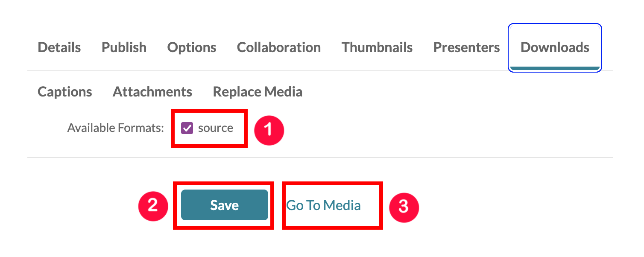Switch to the Attachments tab
Screen dimensions: 644x257
pos(152,91)
